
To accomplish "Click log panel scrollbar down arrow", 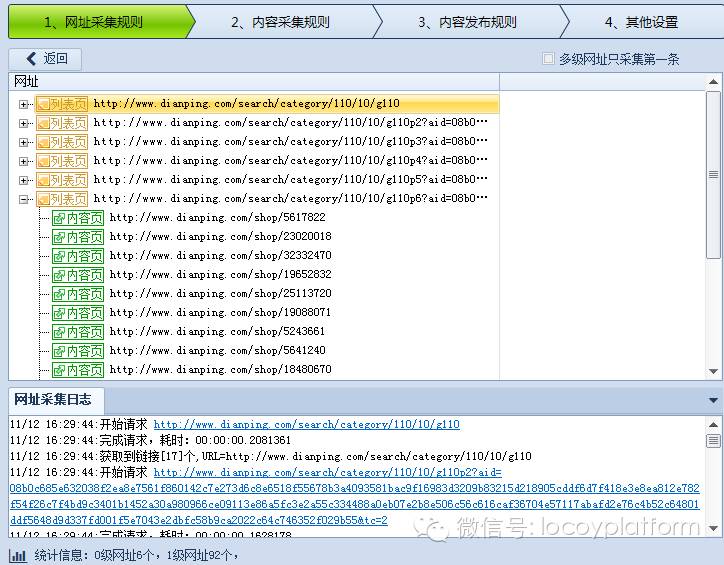I will click(x=713, y=529).
